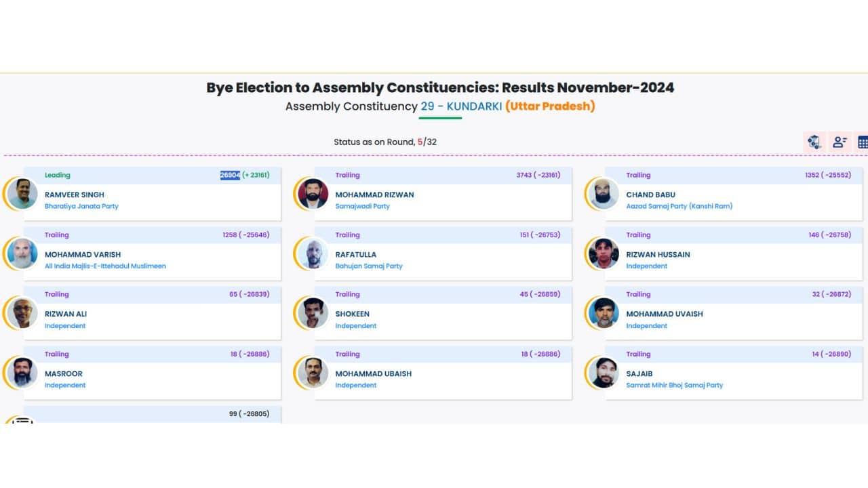Screen dimensions: 868x488
Task: Click the SHOKEEN candidate name
Action: 352,314
